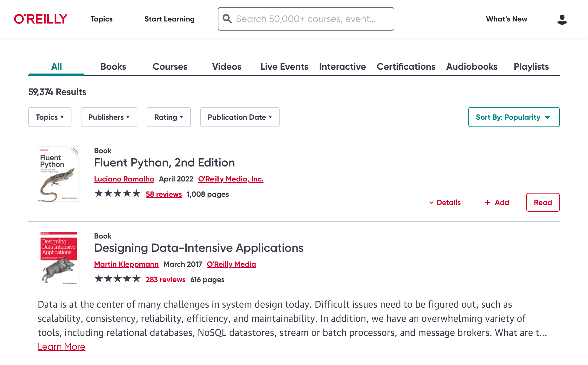Image resolution: width=588 pixels, height=365 pixels.
Task: Open the Certifications tab
Action: [406, 67]
